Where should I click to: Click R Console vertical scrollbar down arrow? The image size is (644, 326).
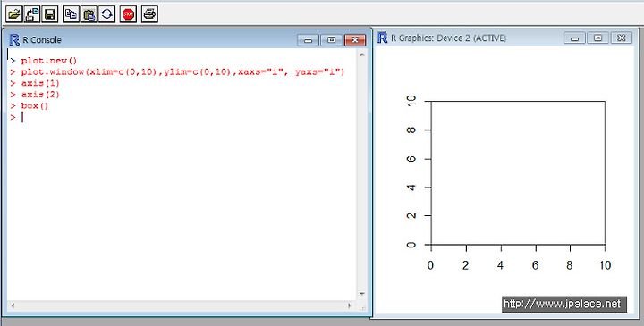click(x=362, y=294)
